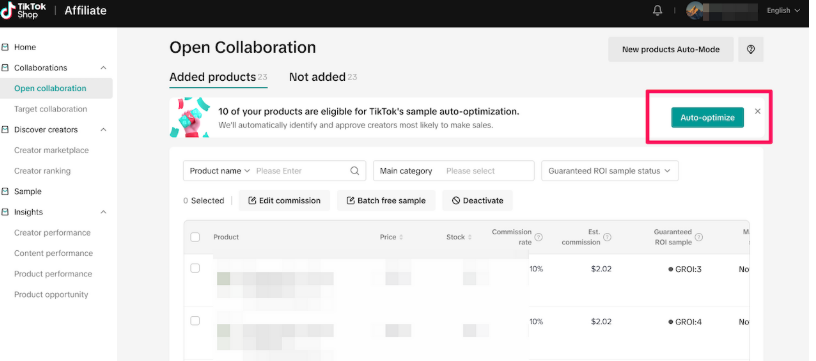Collapse the Collaborations sidebar section
Image resolution: width=816 pixels, height=361 pixels.
[x=104, y=68]
